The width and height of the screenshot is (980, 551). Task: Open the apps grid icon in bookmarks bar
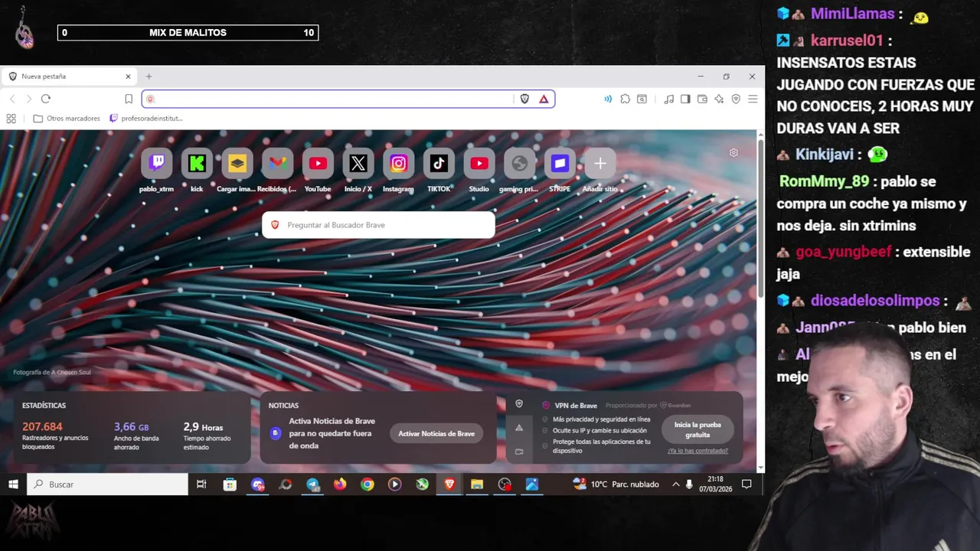(11, 119)
